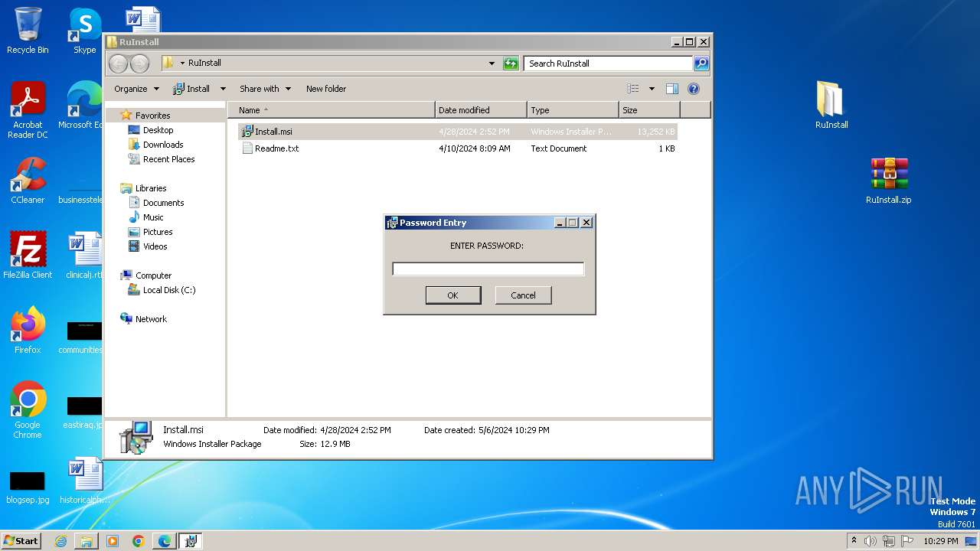Screen dimensions: 980x551
Task: Open Windows Explorer taskbar icon
Action: 87,541
